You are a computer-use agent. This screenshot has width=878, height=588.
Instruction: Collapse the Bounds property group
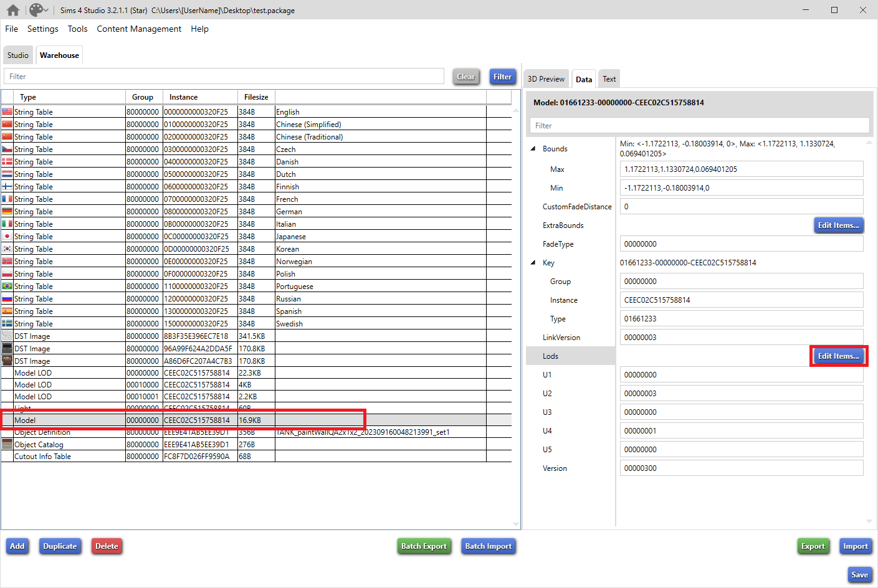[533, 149]
